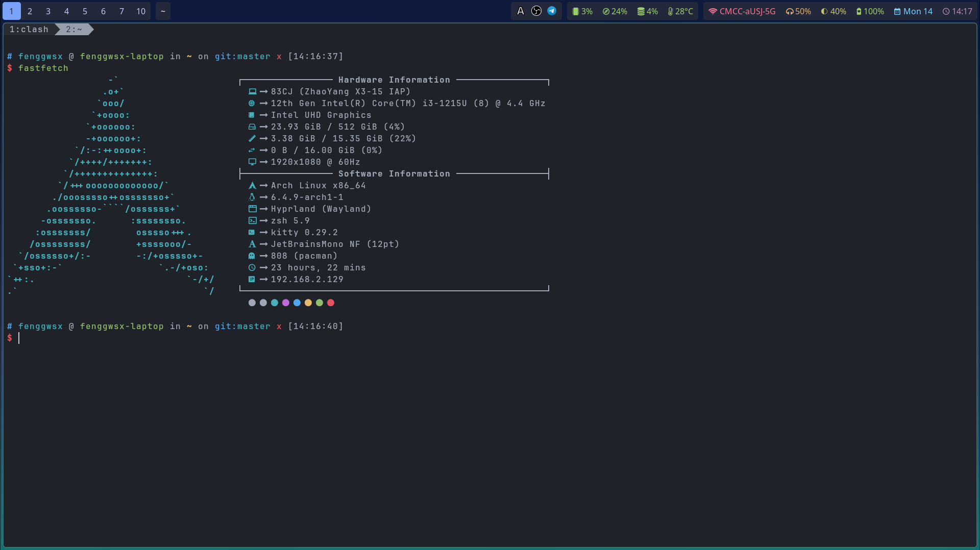Click the Tux kernel icon beside 6.4.9-arch1-1
Viewport: 980px width, 550px height.
[x=252, y=197]
